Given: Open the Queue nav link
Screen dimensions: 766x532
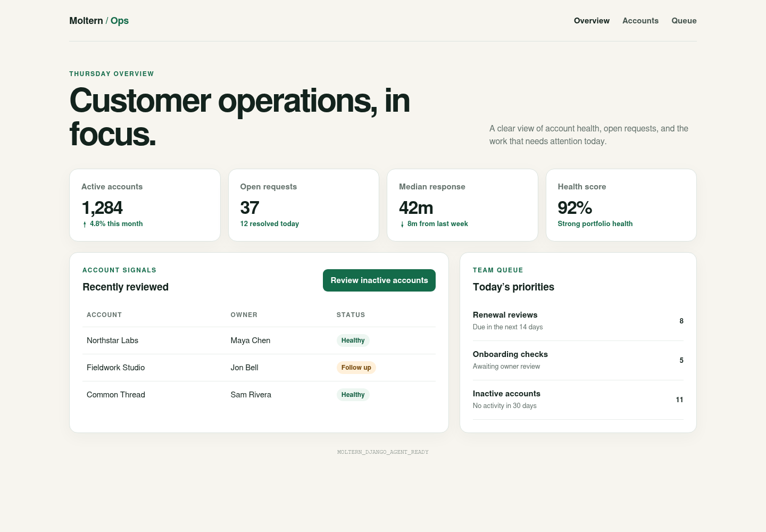Looking at the screenshot, I should click(684, 21).
